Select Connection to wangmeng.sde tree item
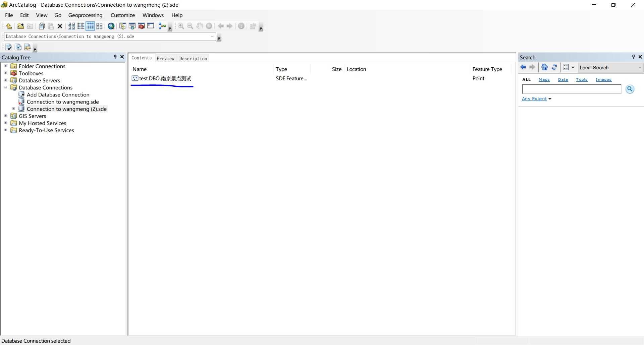Screen dimensions: 644x345 (63, 102)
